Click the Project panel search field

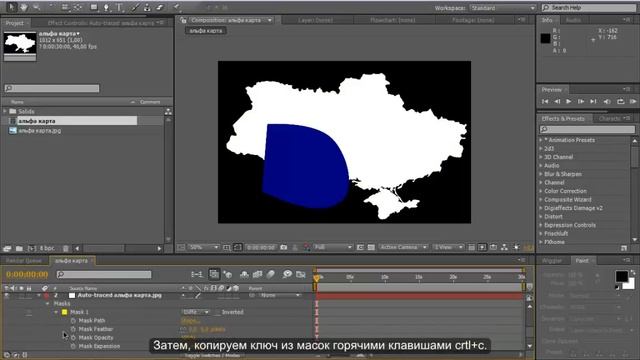[52, 88]
